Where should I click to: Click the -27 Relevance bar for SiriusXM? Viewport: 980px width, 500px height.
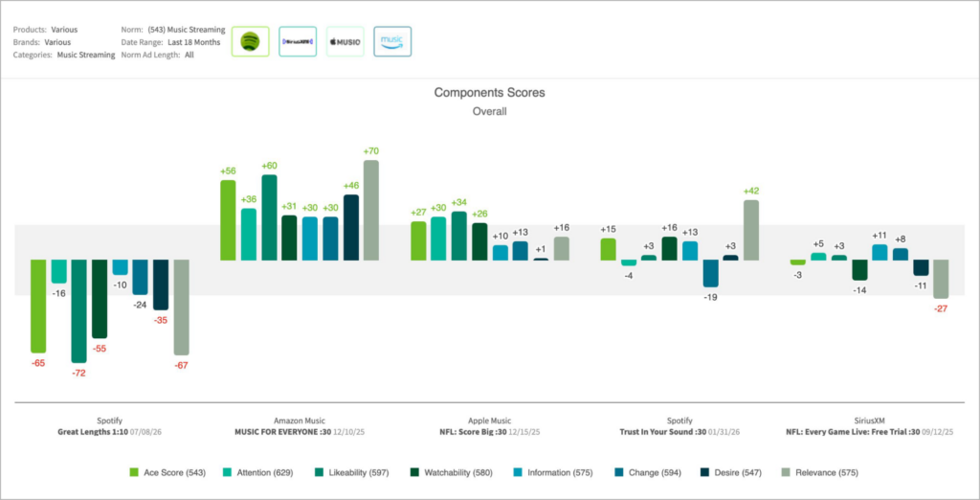[942, 279]
